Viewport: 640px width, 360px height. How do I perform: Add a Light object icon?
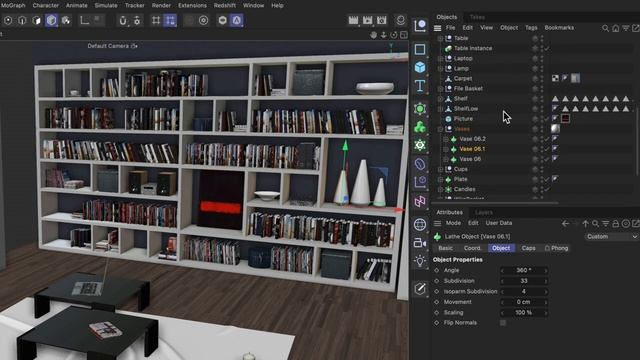420,261
